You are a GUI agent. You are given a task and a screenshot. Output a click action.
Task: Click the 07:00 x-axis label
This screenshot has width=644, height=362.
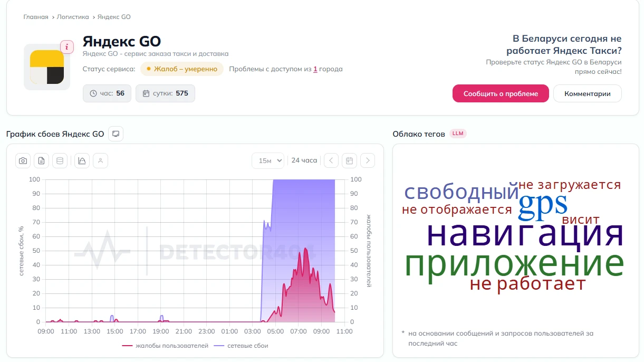pos(299,331)
